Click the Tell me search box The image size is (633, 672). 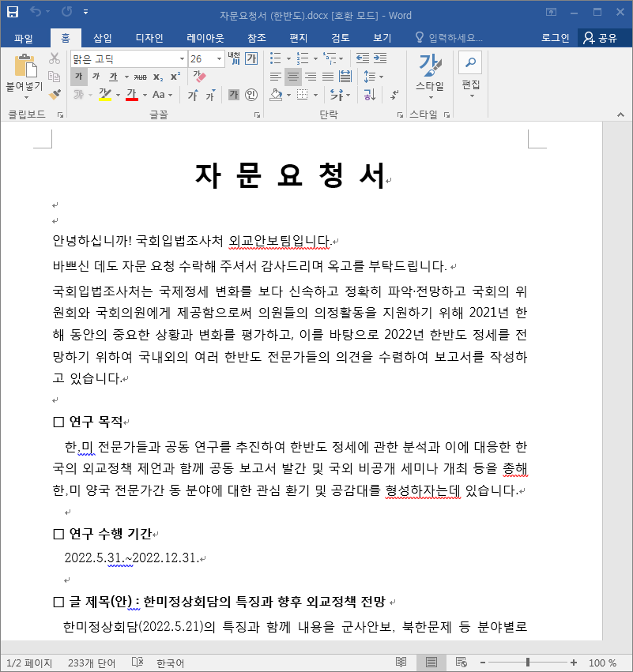[450, 38]
